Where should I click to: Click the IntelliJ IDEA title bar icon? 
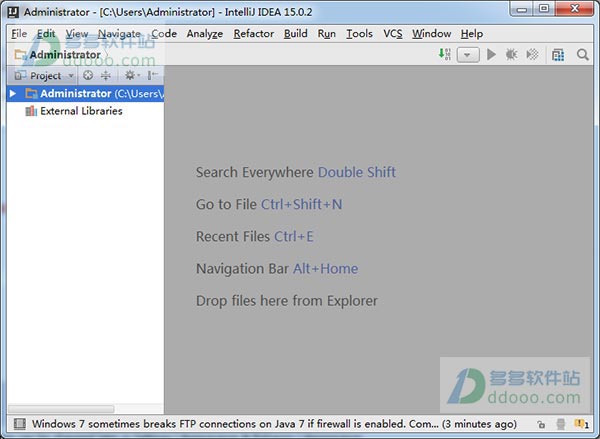point(13,12)
